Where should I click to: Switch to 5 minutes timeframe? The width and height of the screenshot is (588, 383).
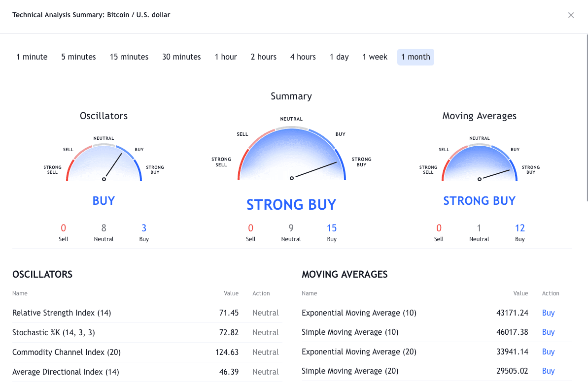pyautogui.click(x=79, y=57)
